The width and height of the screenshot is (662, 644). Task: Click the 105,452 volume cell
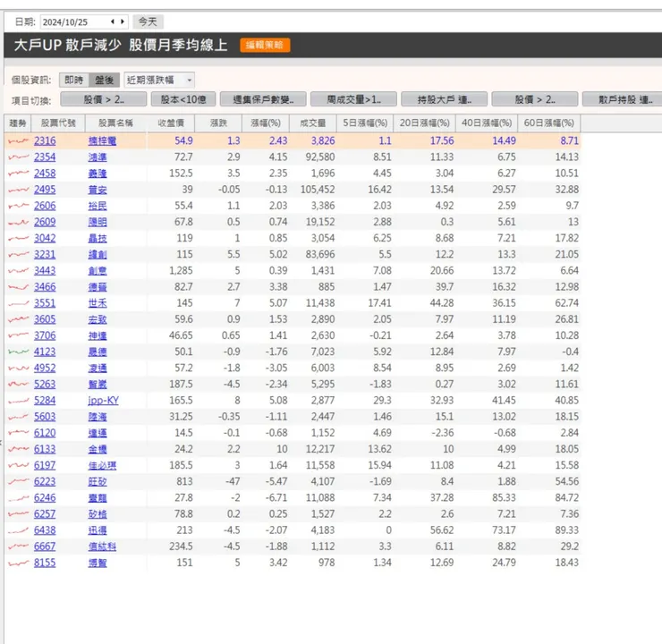318,190
